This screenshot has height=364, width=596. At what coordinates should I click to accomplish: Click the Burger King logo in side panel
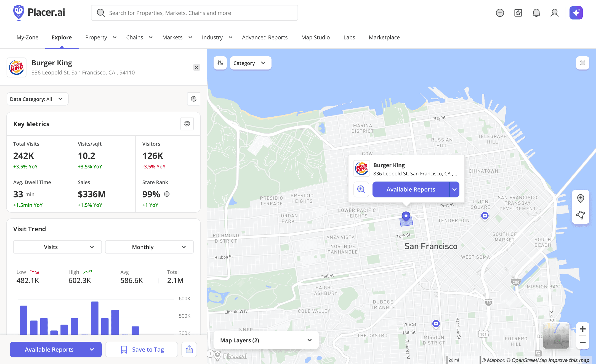pyautogui.click(x=17, y=67)
